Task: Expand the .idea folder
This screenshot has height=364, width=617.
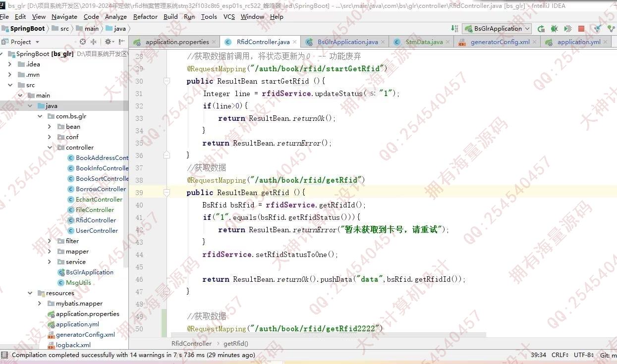Action: point(10,64)
